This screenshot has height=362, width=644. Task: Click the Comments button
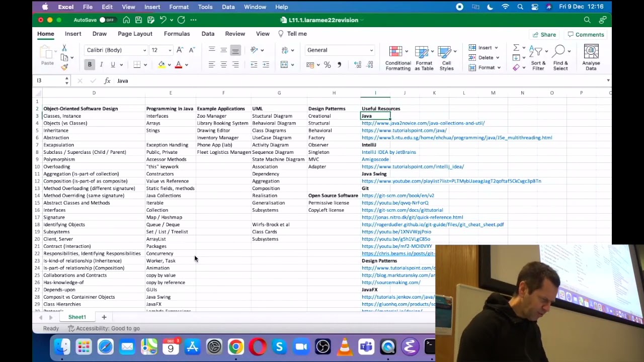pos(586,35)
